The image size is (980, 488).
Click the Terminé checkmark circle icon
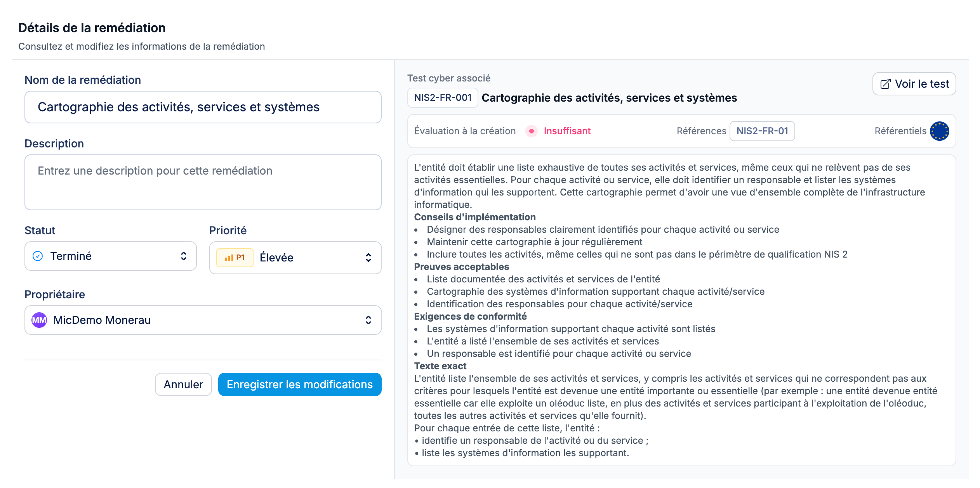click(38, 256)
